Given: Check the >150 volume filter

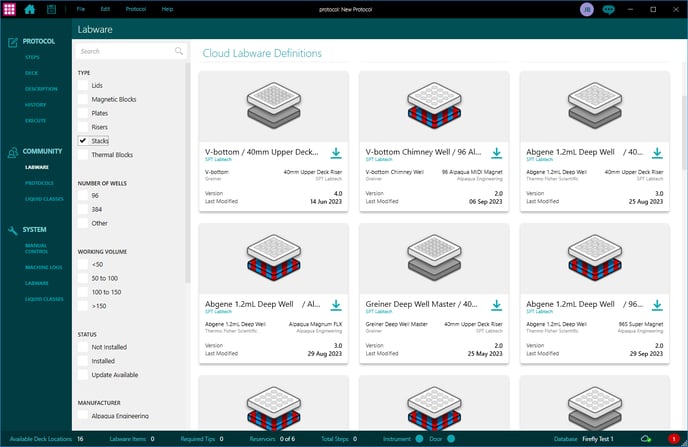Looking at the screenshot, I should [x=82, y=306].
